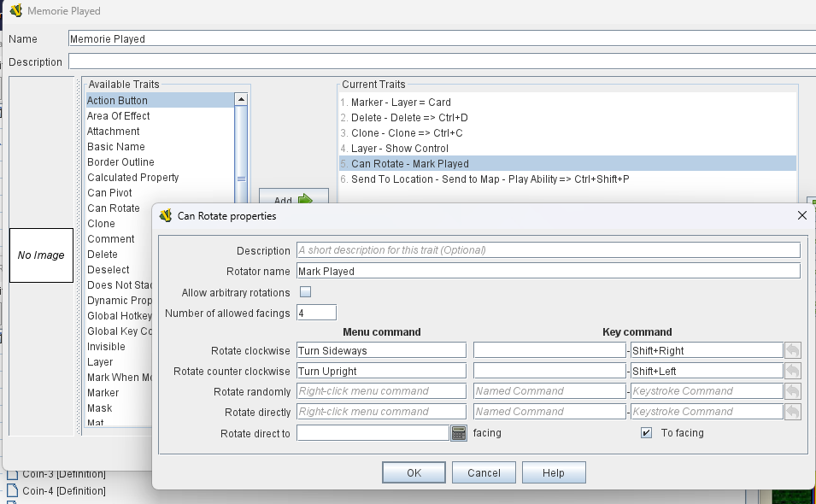Select Area Of Effect trait
This screenshot has height=504, width=816.
coord(161,115)
